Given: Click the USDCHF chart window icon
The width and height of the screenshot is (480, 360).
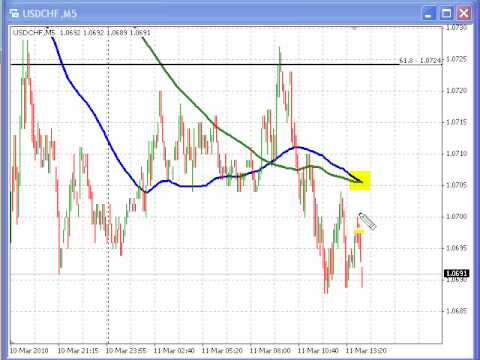Looking at the screenshot, I should pyautogui.click(x=14, y=14).
